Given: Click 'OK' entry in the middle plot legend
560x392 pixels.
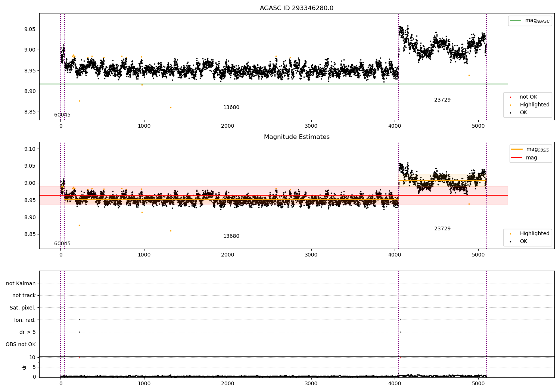Looking at the screenshot, I should pos(523,242).
